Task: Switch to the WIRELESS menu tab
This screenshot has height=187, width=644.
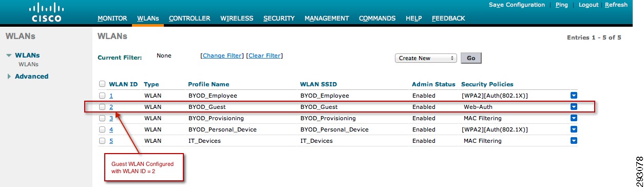Action: (237, 18)
